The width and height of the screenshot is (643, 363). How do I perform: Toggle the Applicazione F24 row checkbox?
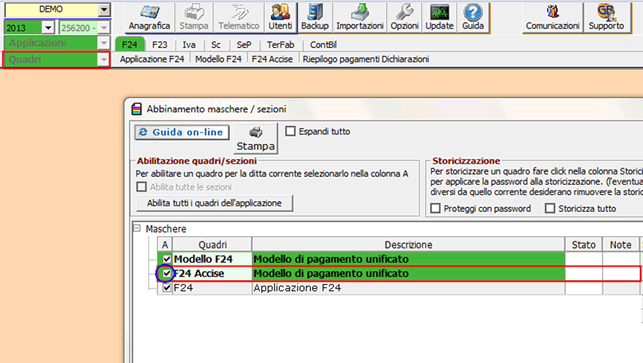click(166, 288)
